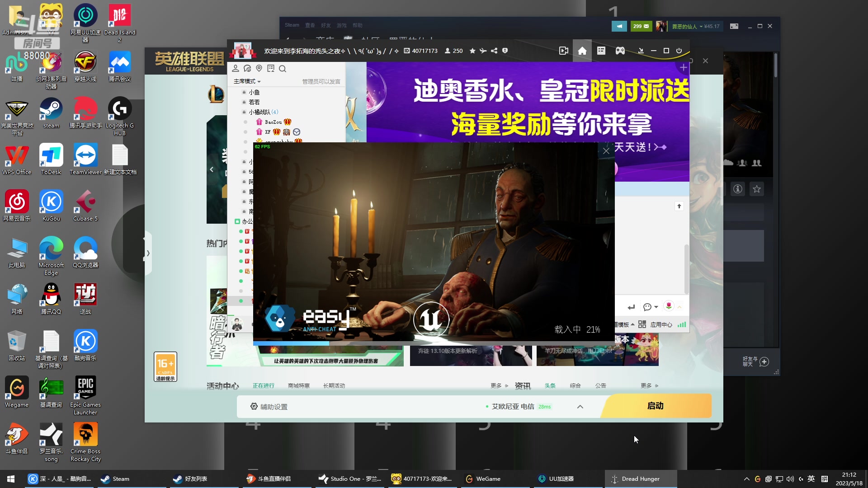Screen dimensions: 868x488
Task: Click the share icon in YY title bar
Action: [x=494, y=51]
